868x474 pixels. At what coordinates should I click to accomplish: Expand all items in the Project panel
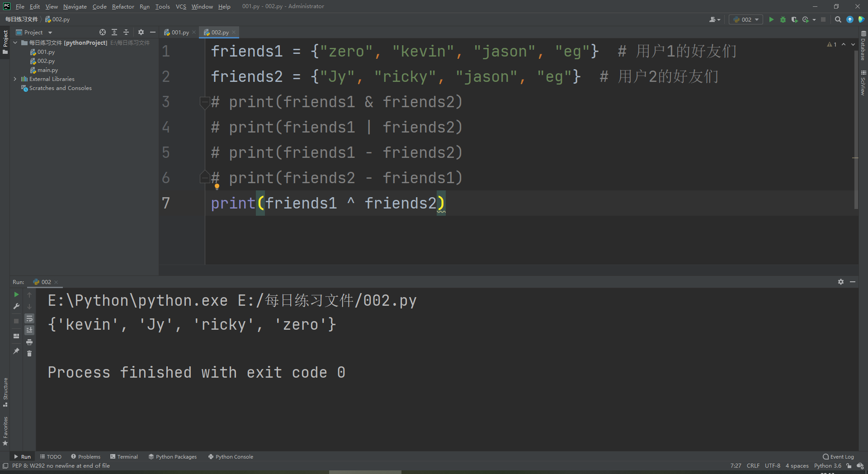(x=114, y=32)
